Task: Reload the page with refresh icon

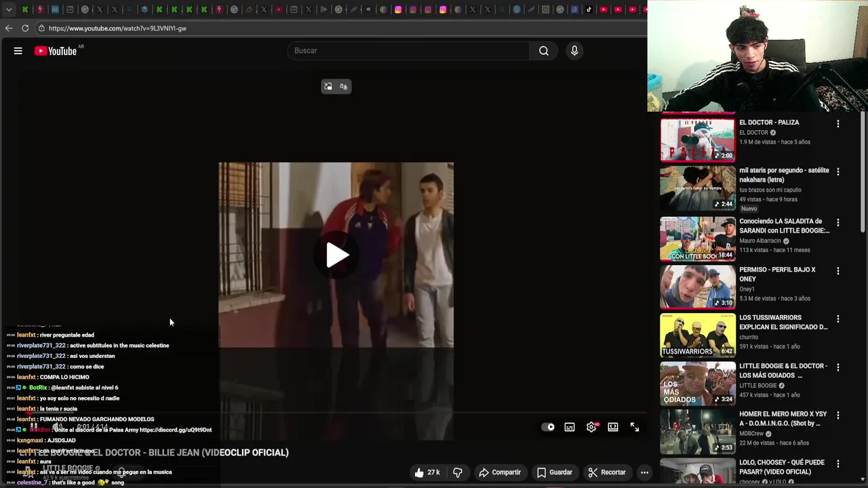Action: click(x=25, y=28)
